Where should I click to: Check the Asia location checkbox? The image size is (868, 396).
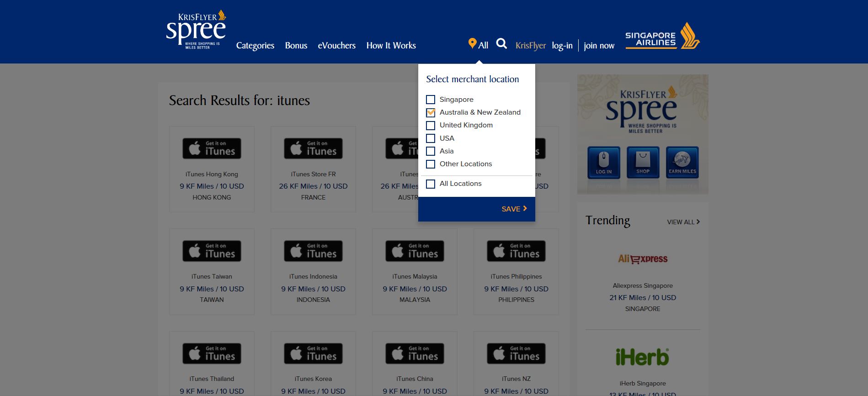[431, 151]
